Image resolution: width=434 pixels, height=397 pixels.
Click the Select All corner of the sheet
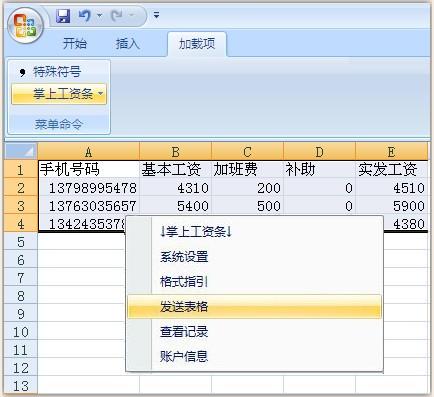21,152
